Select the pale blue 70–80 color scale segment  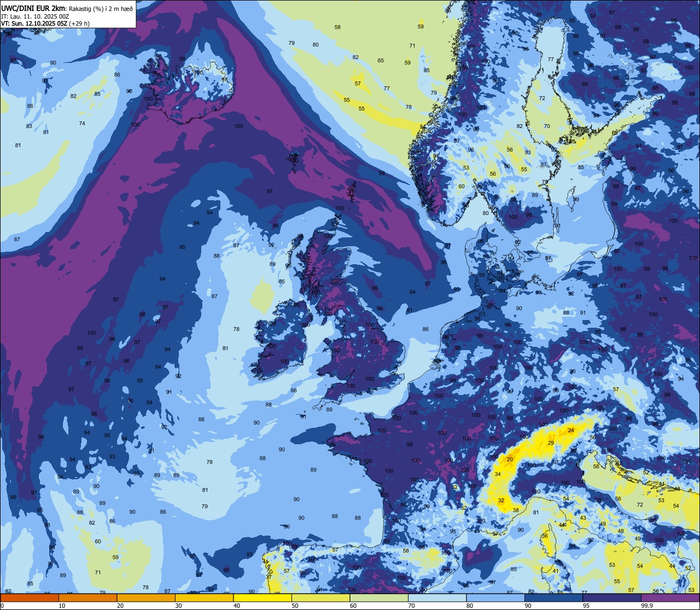click(x=437, y=597)
